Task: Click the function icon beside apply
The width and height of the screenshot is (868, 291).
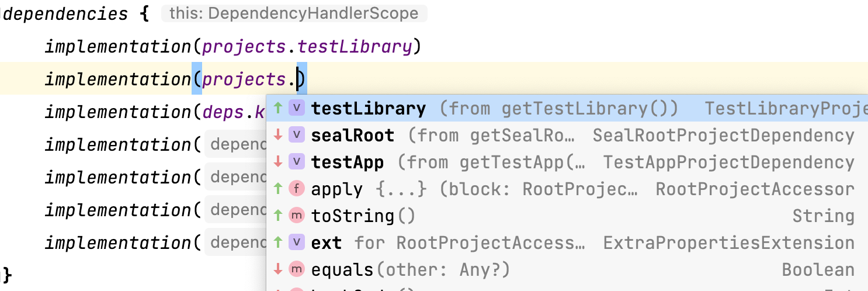Action: point(297,189)
